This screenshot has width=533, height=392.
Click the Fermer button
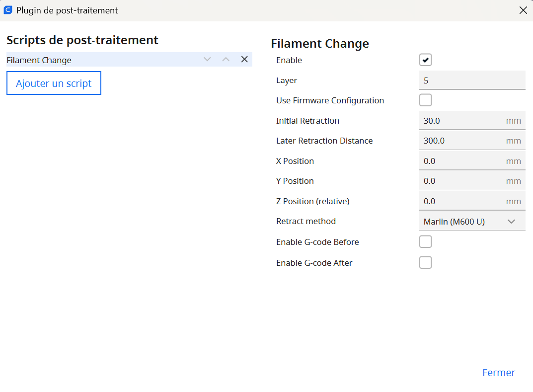[x=499, y=373]
